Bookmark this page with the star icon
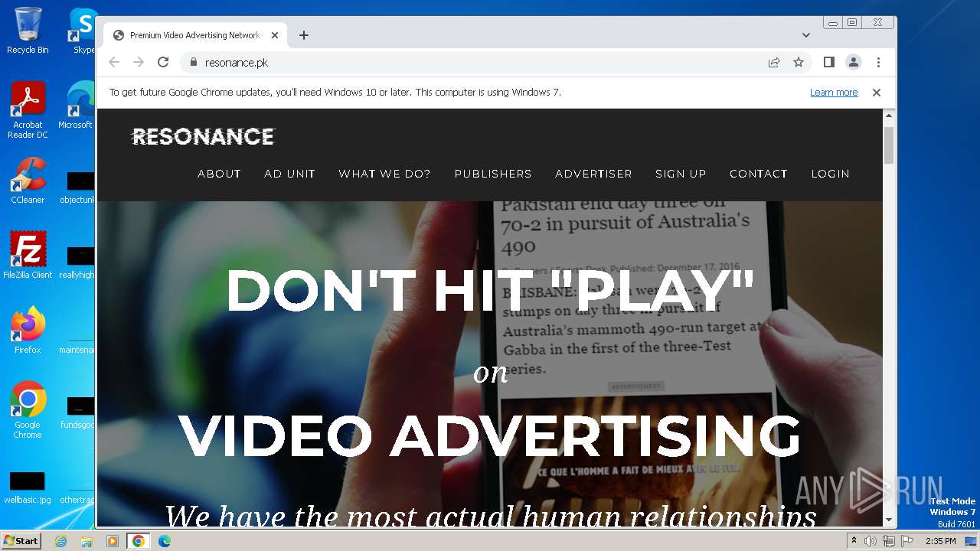 tap(799, 63)
